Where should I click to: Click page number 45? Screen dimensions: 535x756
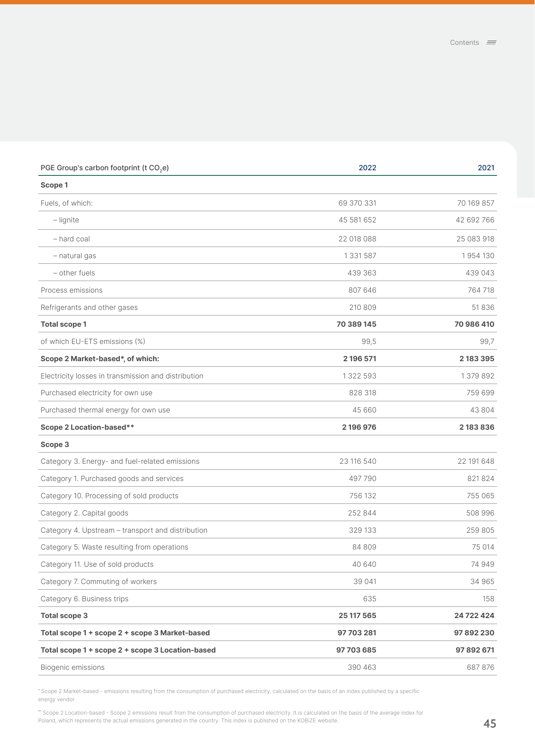tap(490, 724)
